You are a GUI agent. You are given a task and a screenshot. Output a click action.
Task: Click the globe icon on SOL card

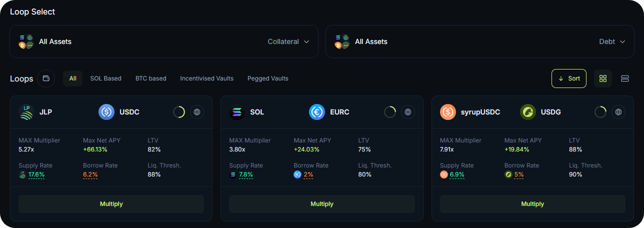pos(407,112)
